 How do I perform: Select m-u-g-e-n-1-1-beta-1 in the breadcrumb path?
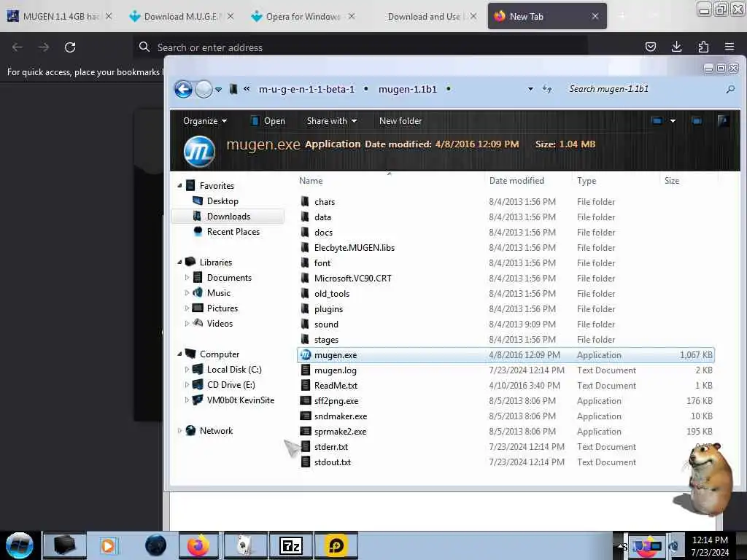click(x=306, y=89)
